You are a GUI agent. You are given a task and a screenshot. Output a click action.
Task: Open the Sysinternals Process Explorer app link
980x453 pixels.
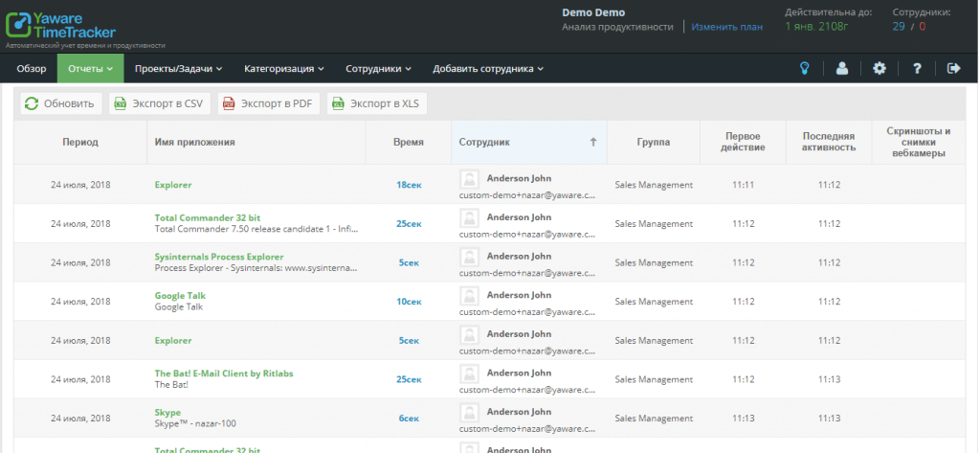[x=219, y=257]
